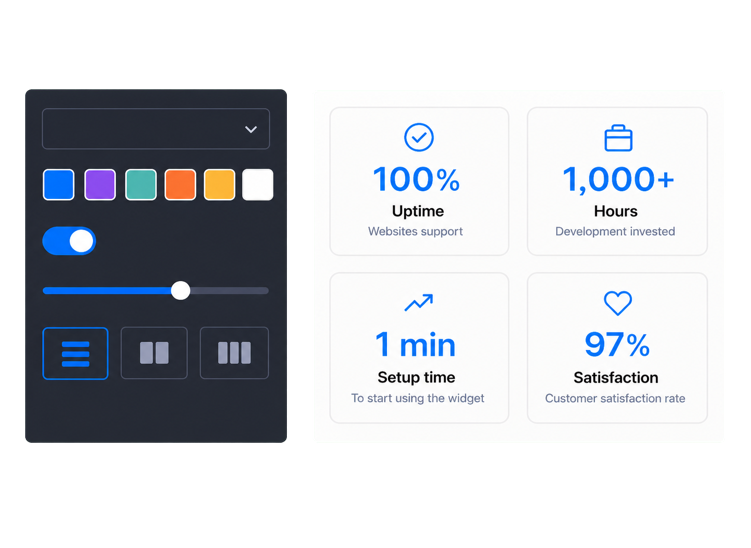751x548 pixels.
Task: Click the trending arrow icon above 1 min
Action: [419, 303]
